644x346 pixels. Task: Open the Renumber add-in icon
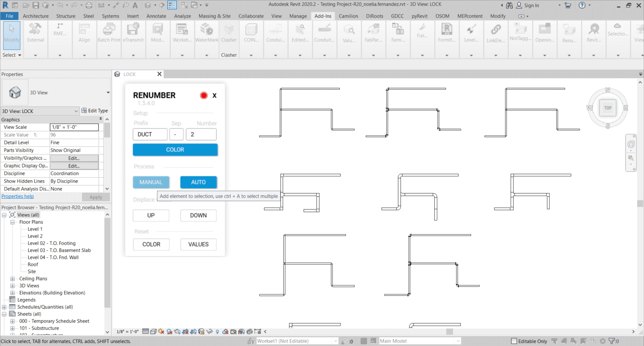tap(569, 33)
